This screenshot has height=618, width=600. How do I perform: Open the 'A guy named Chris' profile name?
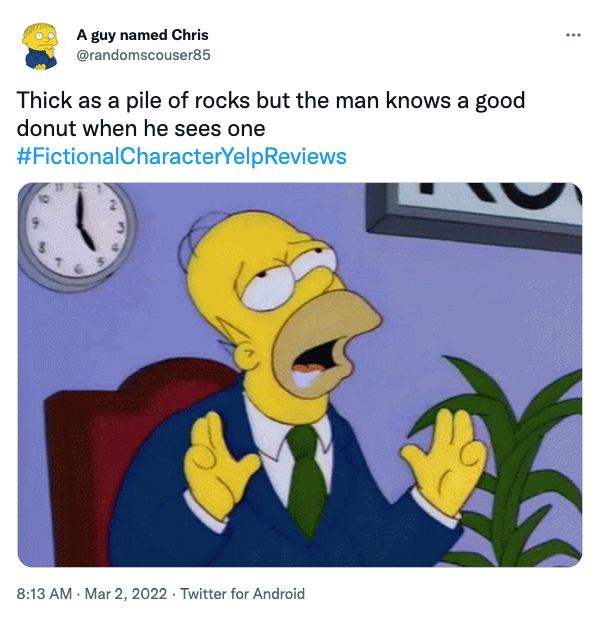[143, 35]
